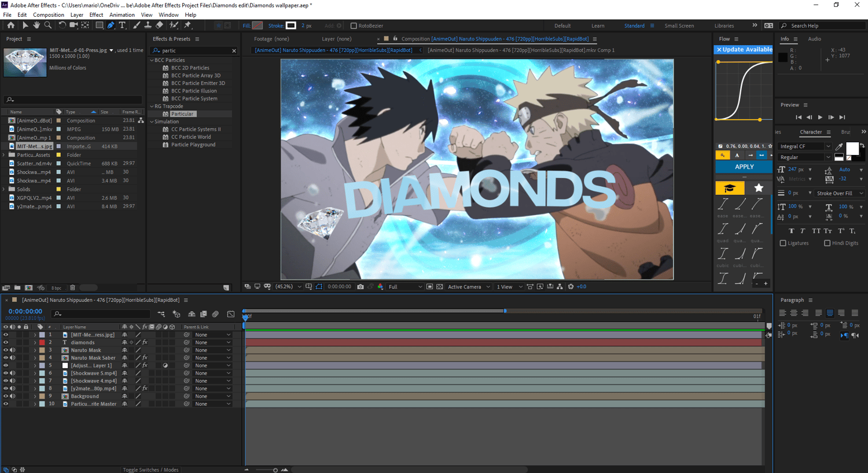The width and height of the screenshot is (868, 473).
Task: Expand the diamonds layer properties
Action: click(x=35, y=342)
